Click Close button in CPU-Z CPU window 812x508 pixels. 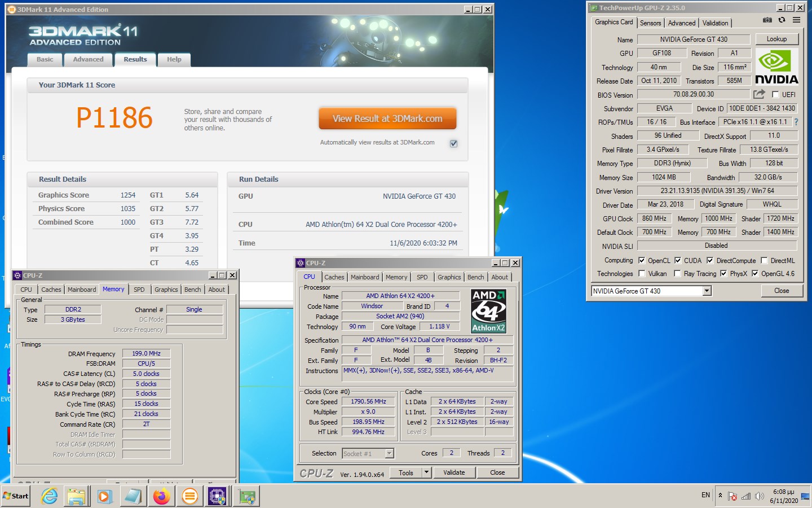[497, 472]
